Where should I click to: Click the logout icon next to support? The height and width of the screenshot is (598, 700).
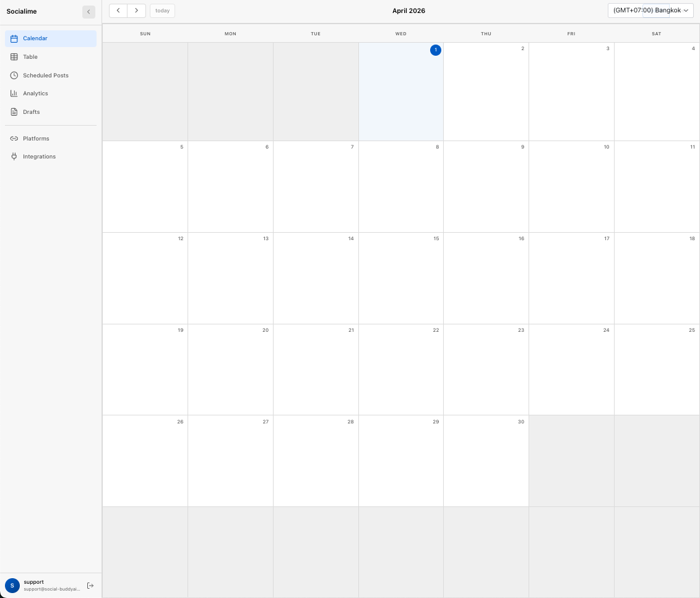90,585
